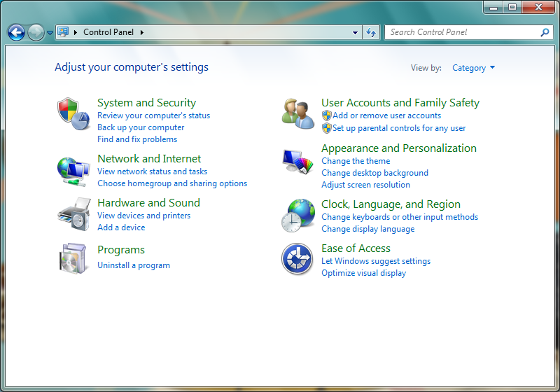Viewport: 560px width, 392px height.
Task: Click Change display language
Action: (368, 229)
